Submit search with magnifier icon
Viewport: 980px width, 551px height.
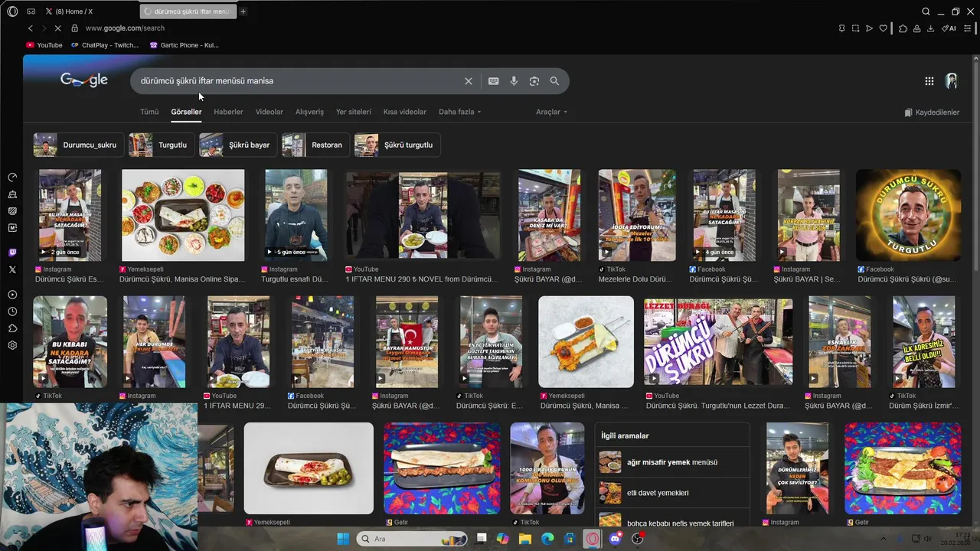coord(554,81)
